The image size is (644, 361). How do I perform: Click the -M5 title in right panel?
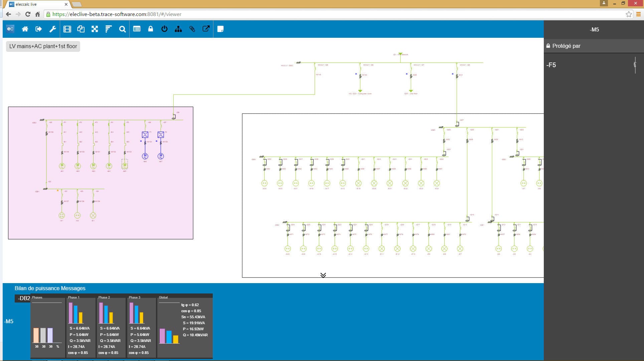pos(594,30)
